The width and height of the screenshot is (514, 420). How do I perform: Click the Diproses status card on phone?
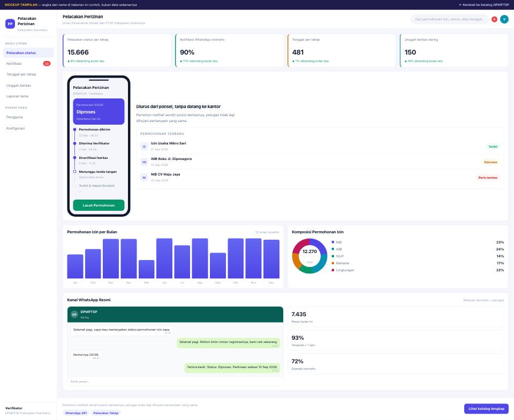coord(99,111)
